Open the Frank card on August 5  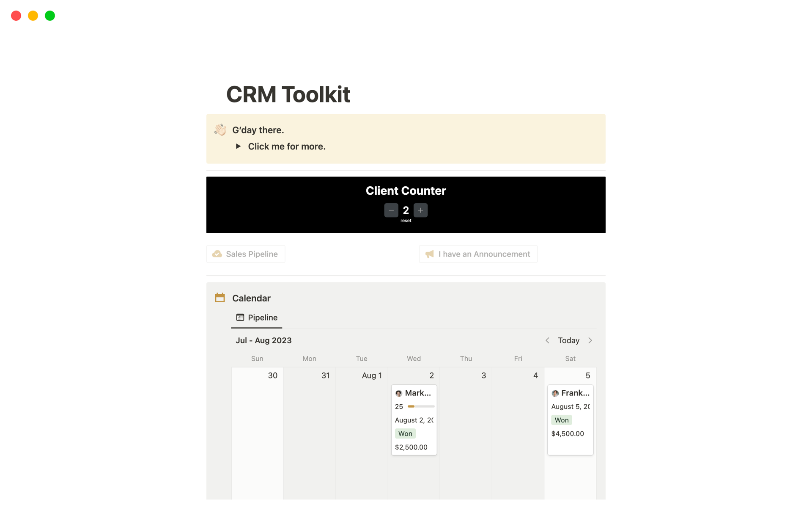575,393
